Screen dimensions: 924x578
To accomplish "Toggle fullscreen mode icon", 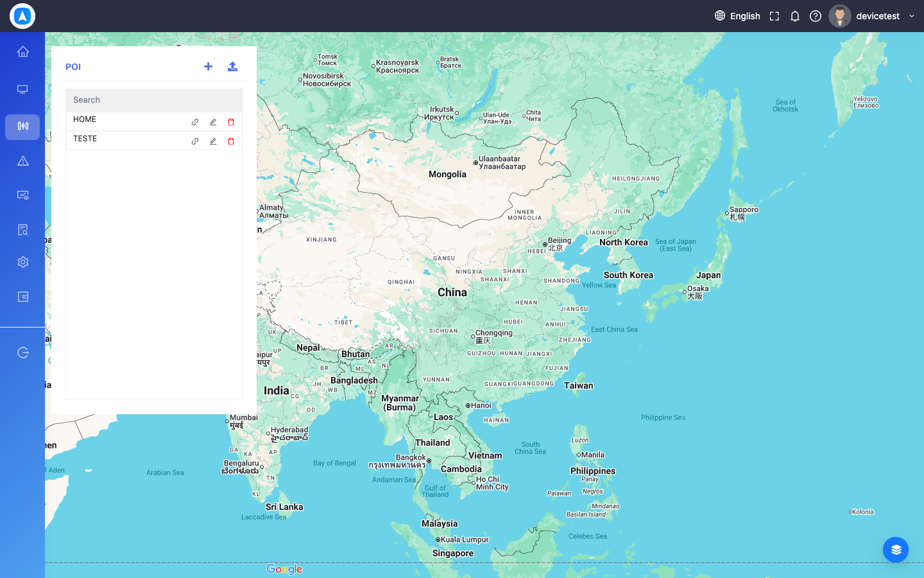I will pos(774,16).
